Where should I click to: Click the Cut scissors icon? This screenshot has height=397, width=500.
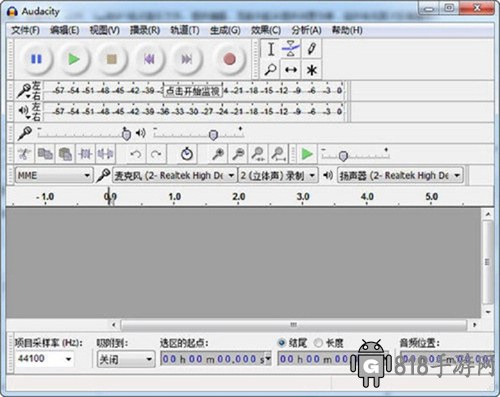pyautogui.click(x=25, y=154)
